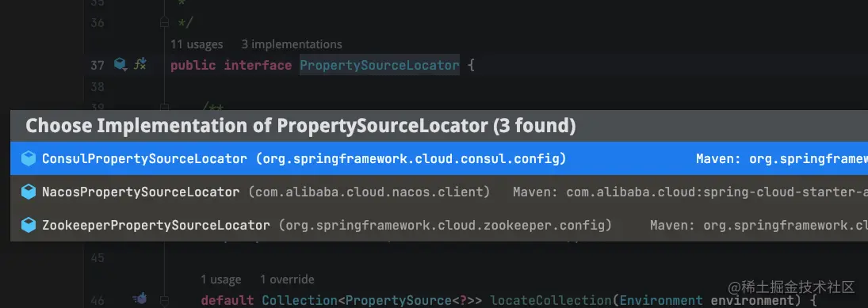Click the fold marker on line 36

click(164, 23)
